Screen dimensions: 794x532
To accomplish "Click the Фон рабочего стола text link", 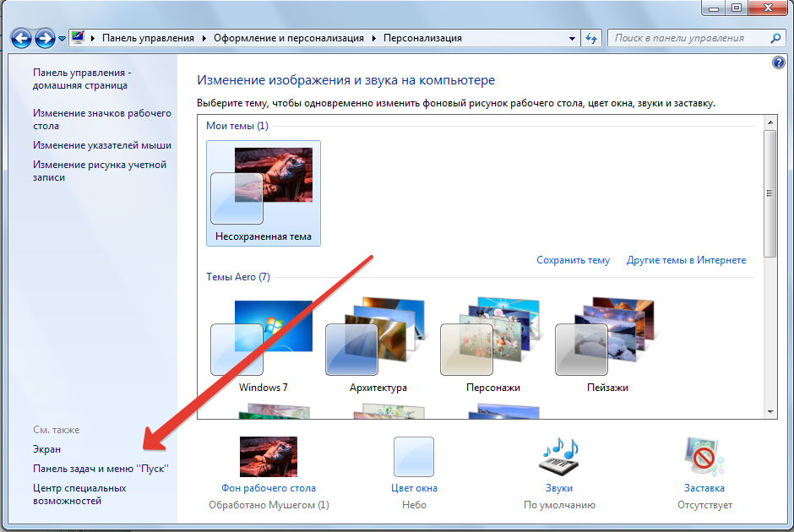I will (269, 488).
